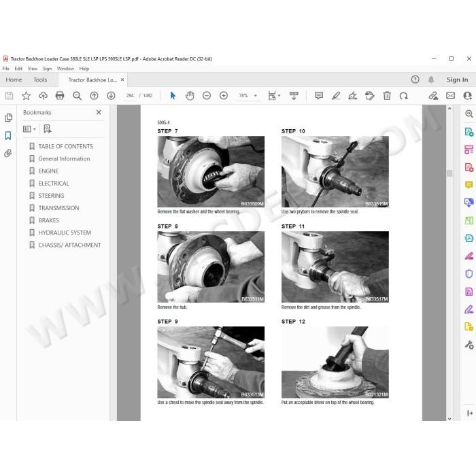Open More Tools wrench icon
The image size is (476, 476).
pos(469,345)
